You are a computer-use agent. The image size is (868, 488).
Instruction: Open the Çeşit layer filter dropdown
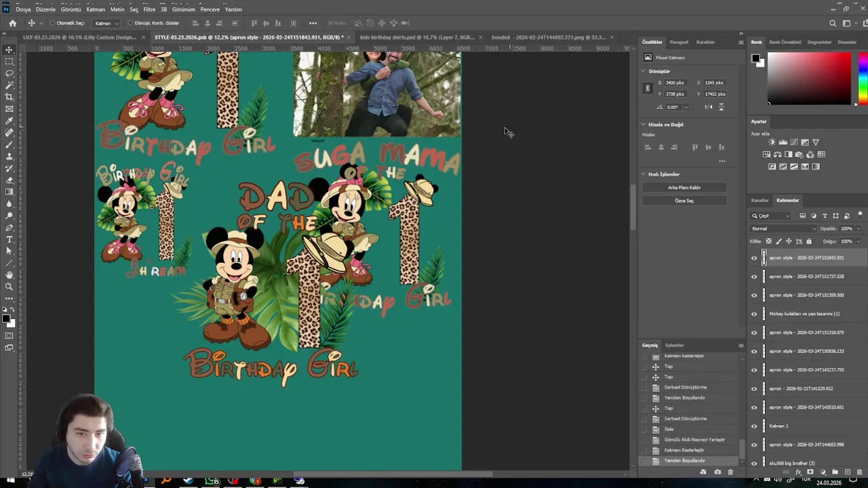(x=771, y=216)
